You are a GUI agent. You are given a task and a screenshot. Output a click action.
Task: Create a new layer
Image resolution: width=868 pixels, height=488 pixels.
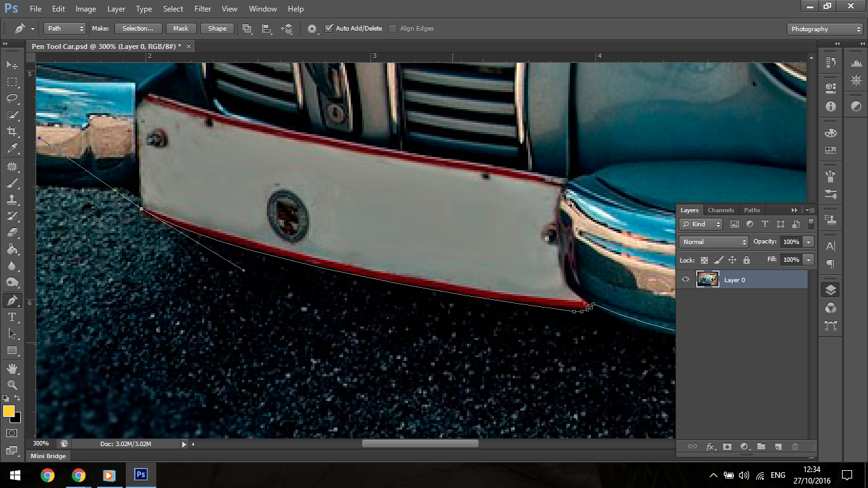(x=778, y=447)
